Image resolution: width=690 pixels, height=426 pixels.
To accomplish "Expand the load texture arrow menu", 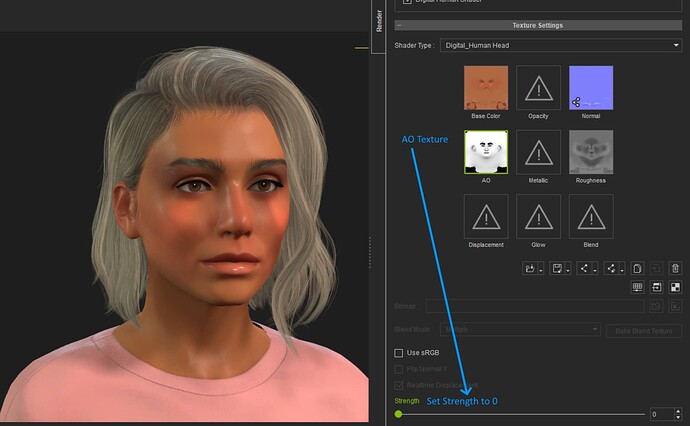I will [541, 269].
